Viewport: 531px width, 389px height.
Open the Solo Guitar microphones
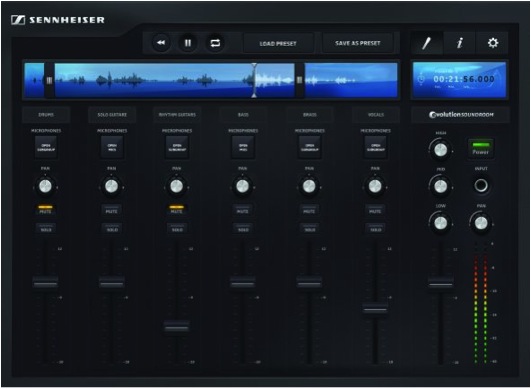tap(112, 147)
